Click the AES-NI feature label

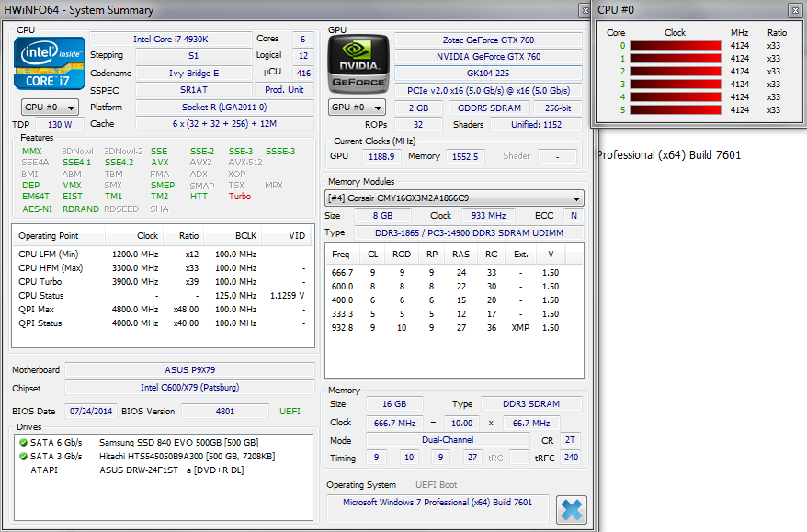click(37, 209)
